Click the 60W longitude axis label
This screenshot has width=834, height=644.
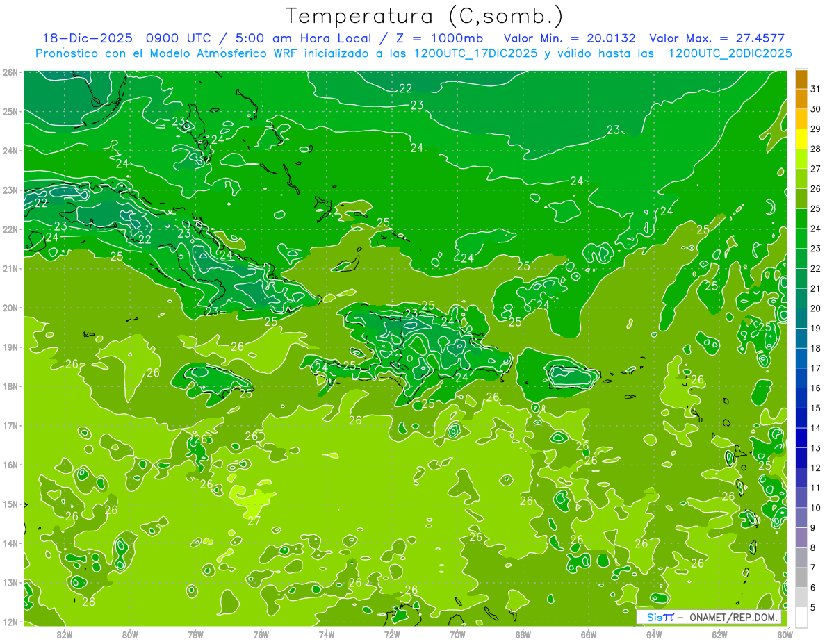(785, 634)
